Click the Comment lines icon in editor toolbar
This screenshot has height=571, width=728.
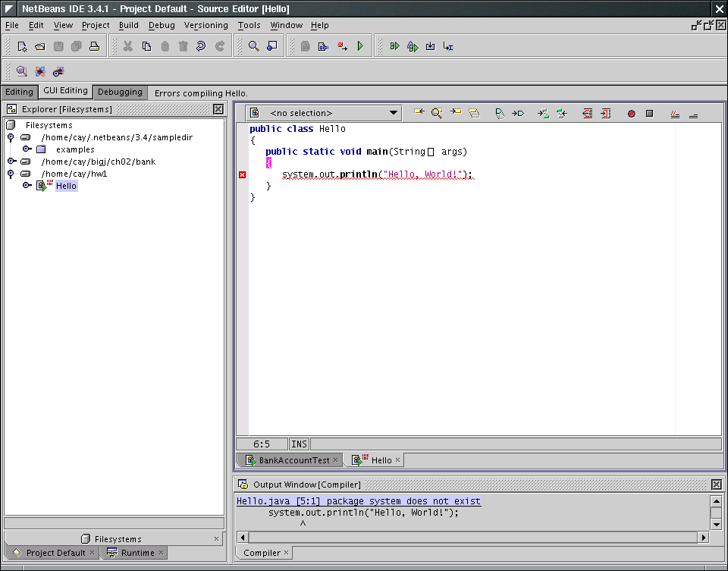[x=675, y=115]
